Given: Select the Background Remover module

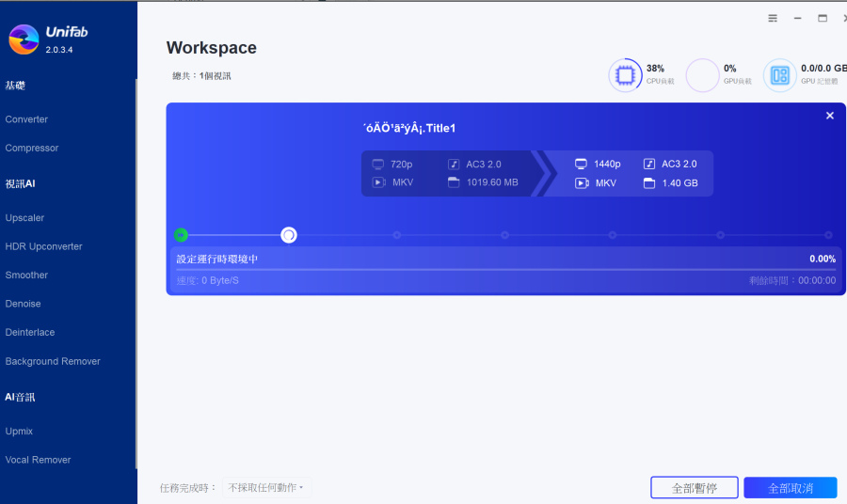Looking at the screenshot, I should (x=53, y=361).
